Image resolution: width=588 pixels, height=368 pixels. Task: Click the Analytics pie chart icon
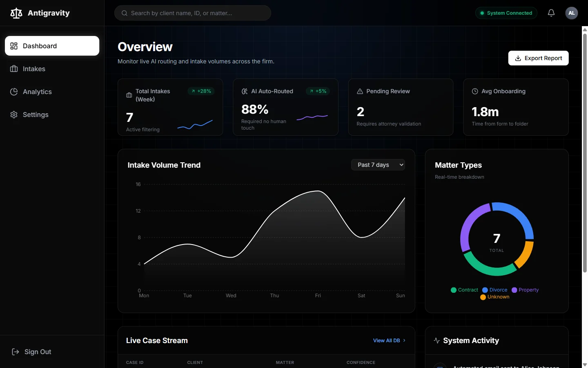pyautogui.click(x=14, y=92)
